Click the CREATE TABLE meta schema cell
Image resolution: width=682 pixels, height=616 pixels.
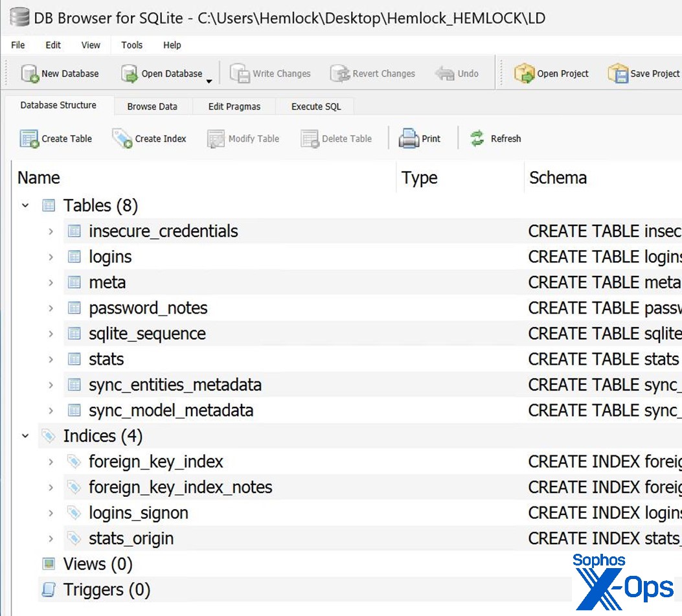point(604,282)
